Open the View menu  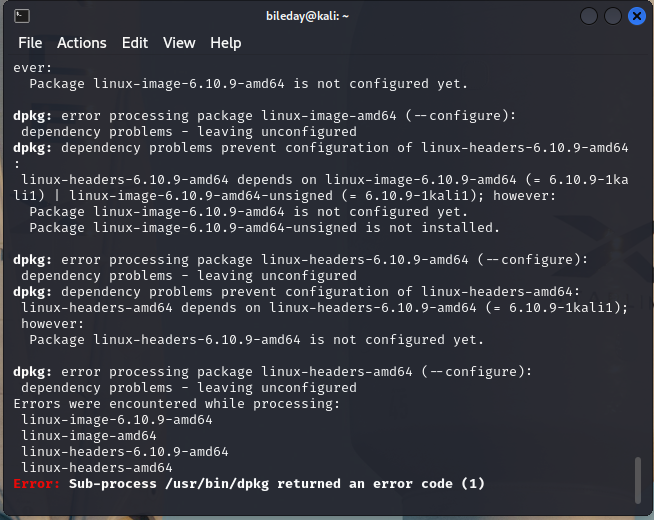(179, 43)
